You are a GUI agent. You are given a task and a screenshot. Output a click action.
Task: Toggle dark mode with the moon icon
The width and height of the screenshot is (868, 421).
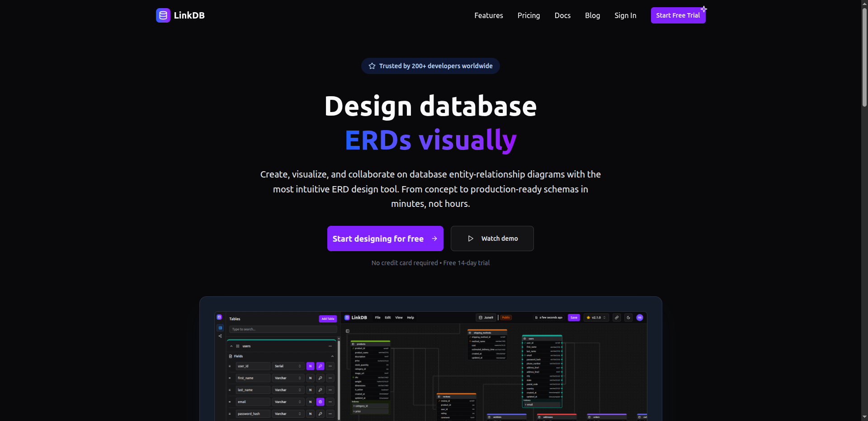[628, 318]
